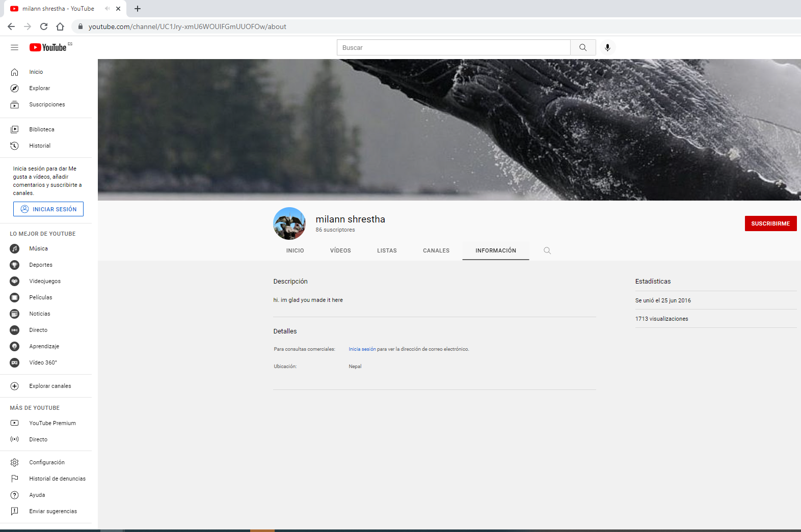
Task: Focus the Buscar search field
Action: [453, 47]
